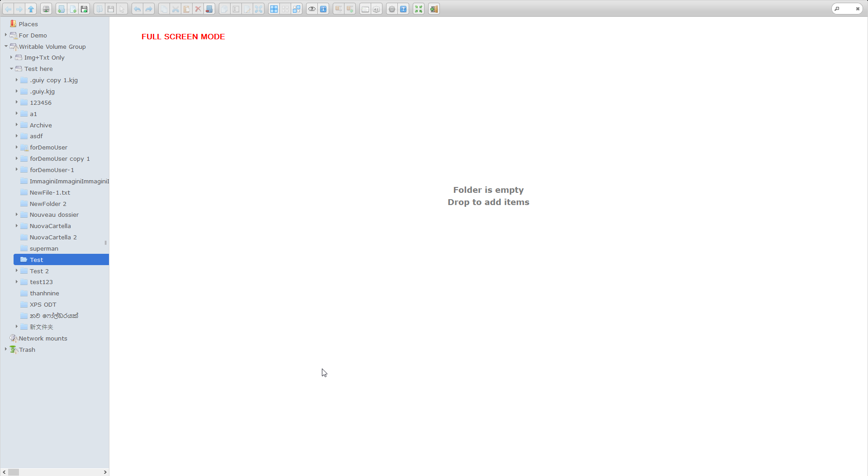The image size is (868, 476).
Task: Create a new folder using the toolbar icon
Action: pos(61,9)
